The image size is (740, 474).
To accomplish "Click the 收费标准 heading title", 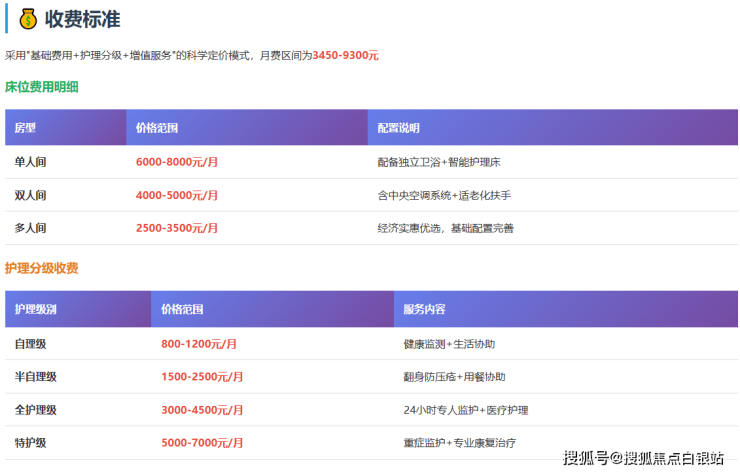I will click(83, 18).
